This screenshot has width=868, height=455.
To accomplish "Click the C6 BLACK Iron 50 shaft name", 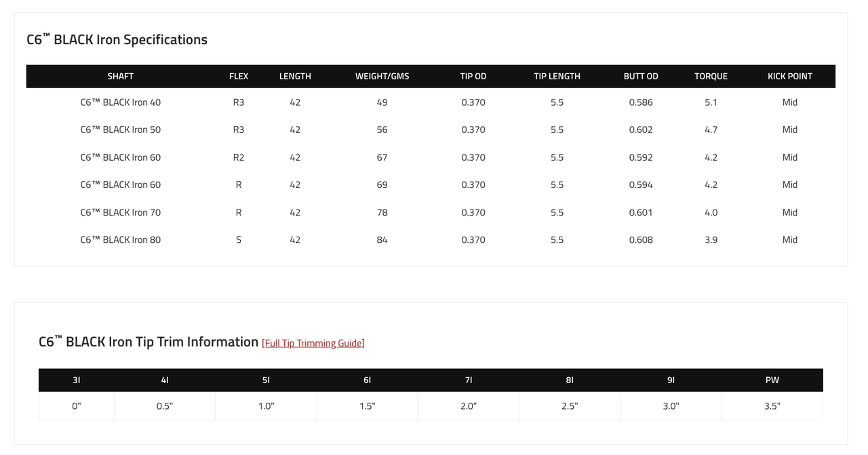I will pos(121,130).
